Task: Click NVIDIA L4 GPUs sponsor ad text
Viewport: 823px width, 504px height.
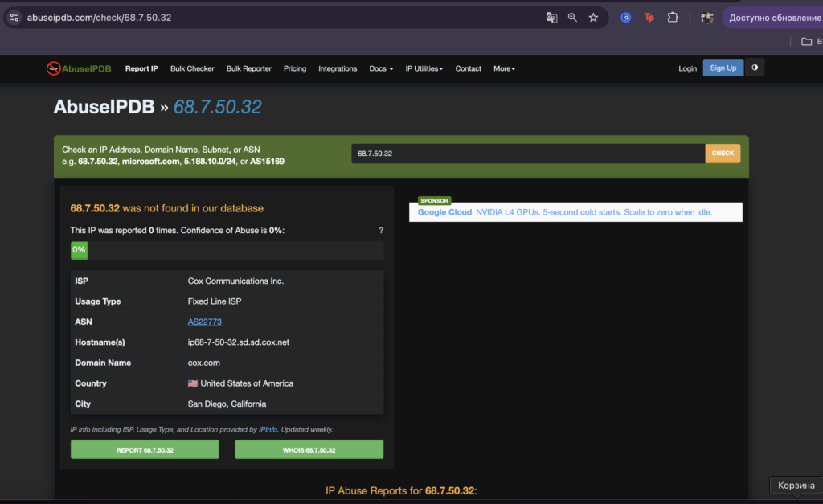Action: point(594,212)
